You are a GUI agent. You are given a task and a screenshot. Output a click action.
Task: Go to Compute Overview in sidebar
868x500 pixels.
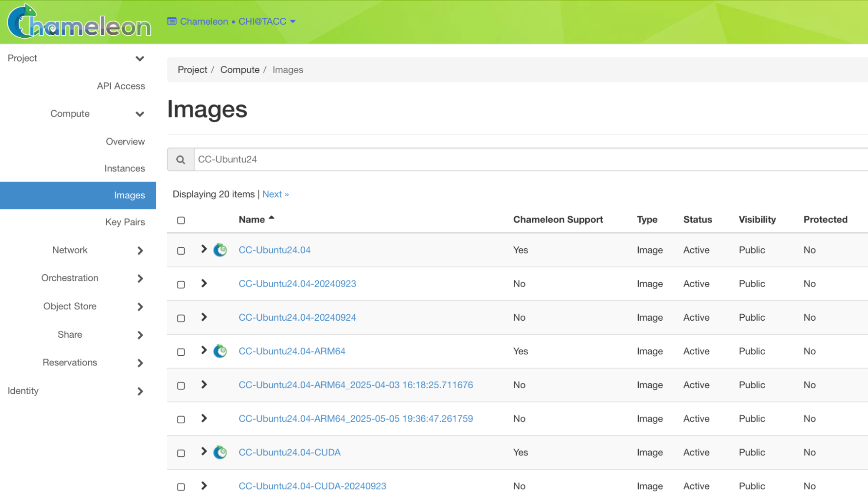tap(125, 141)
